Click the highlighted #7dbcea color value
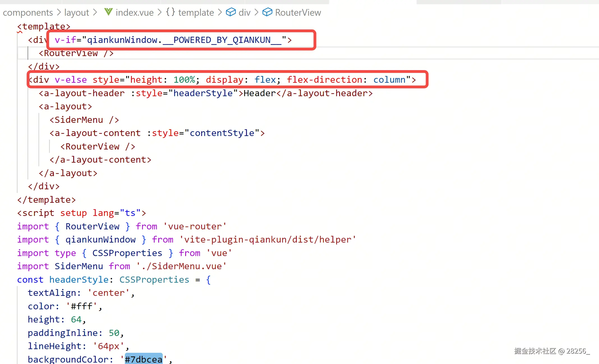599x364 pixels. click(x=143, y=359)
